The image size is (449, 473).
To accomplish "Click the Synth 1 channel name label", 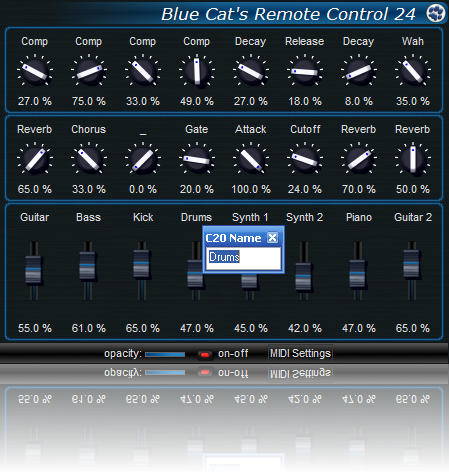I will (250, 217).
